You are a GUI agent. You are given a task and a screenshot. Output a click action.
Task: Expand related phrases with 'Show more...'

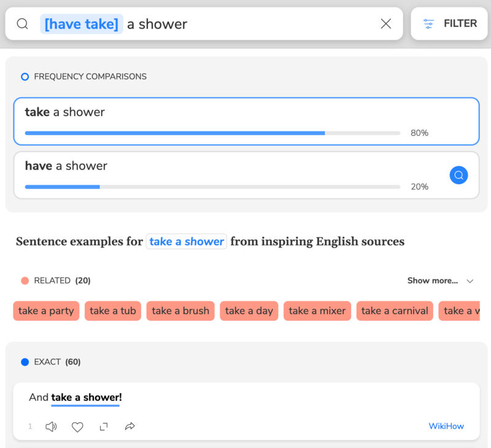click(432, 280)
